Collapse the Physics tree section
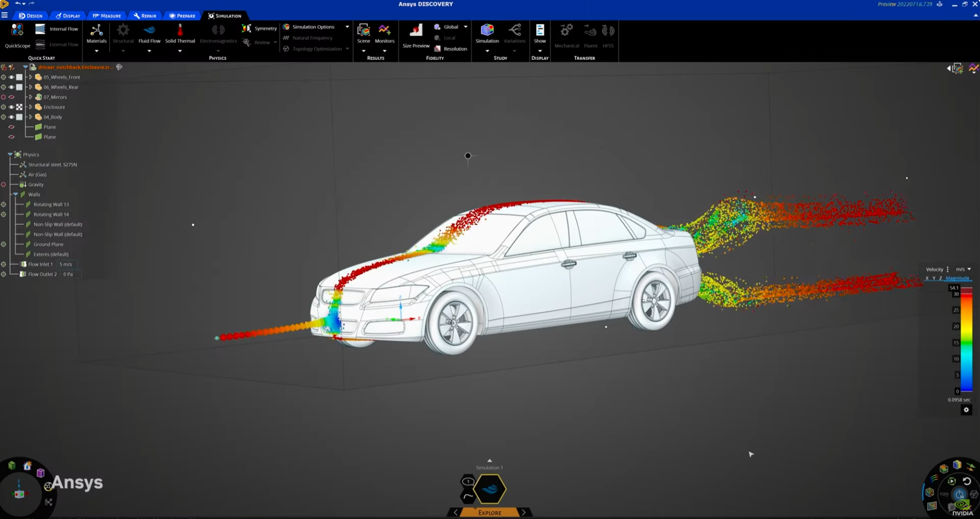 pyautogui.click(x=10, y=155)
